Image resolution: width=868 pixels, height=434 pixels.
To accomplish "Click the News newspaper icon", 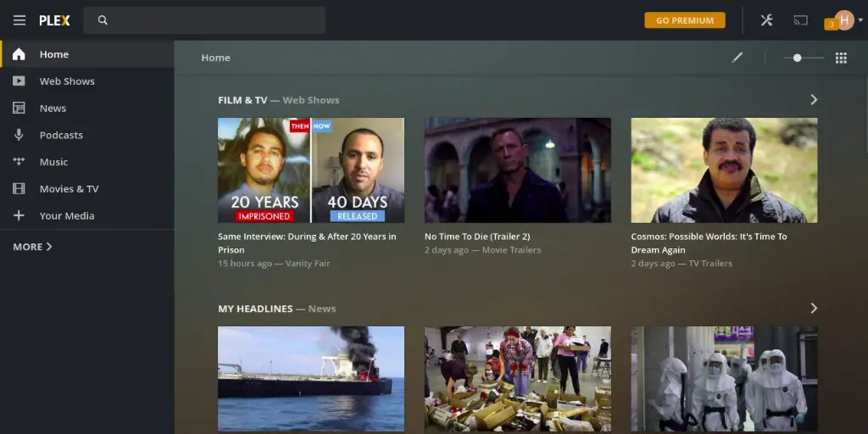I will click(19, 108).
